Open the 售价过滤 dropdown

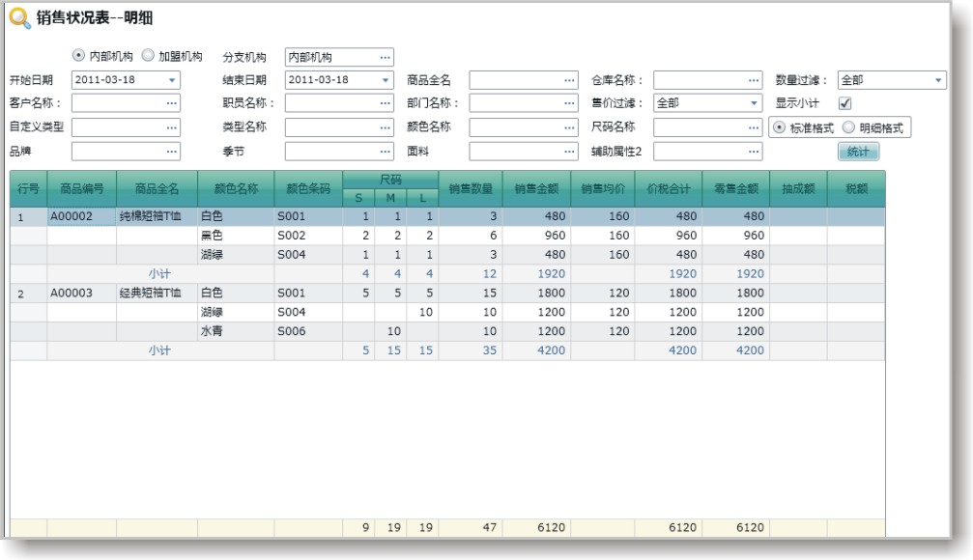coord(754,102)
